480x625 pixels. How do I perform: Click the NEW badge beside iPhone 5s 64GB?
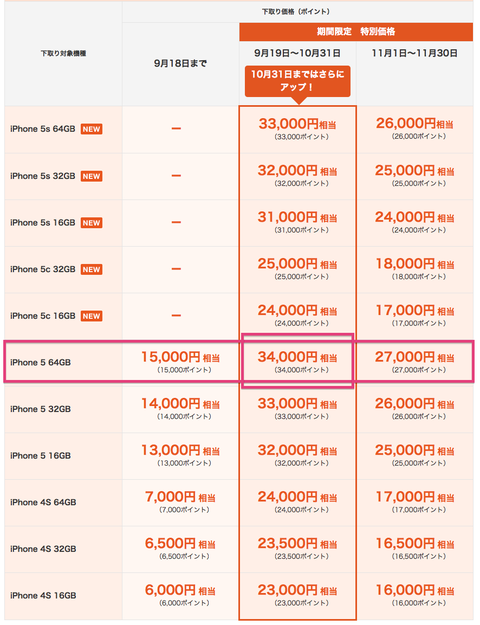[x=91, y=129]
